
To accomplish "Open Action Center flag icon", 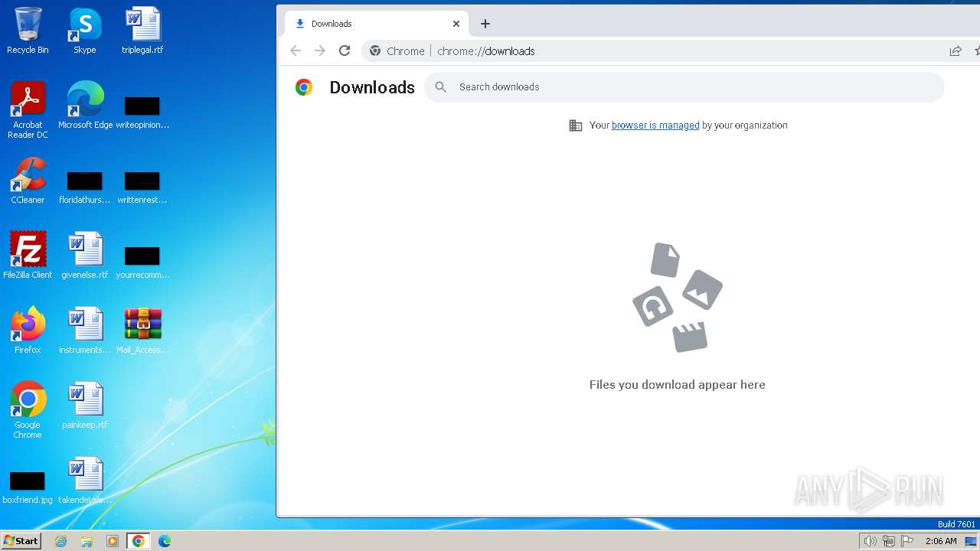I will tap(908, 541).
